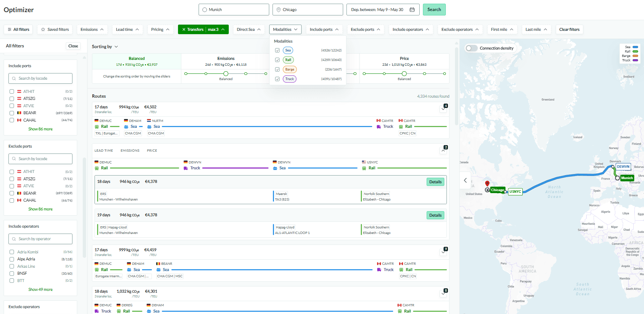Viewport: 644px width, 314px height.
Task: Open the Emissions filter dropdown
Action: coord(92,29)
